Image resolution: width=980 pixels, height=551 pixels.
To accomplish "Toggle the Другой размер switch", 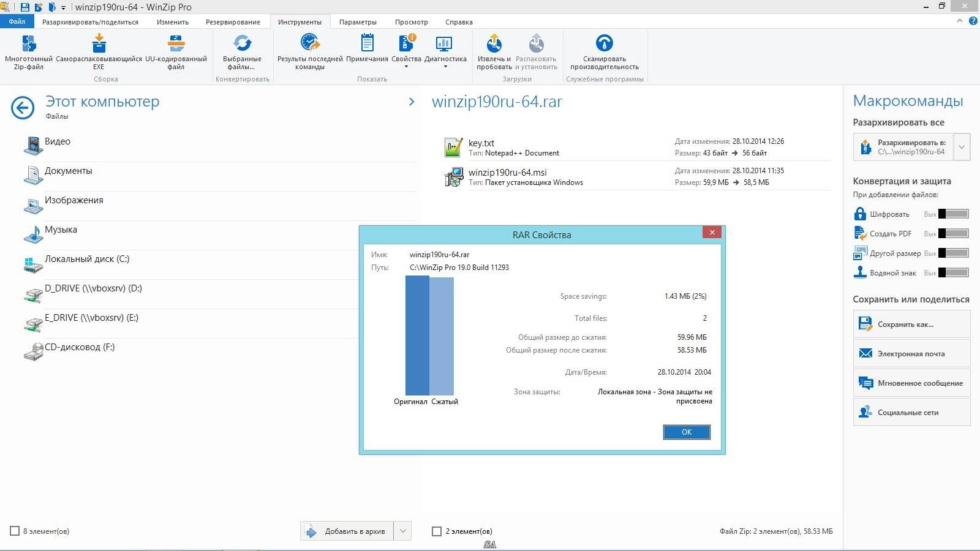I will coord(954,253).
